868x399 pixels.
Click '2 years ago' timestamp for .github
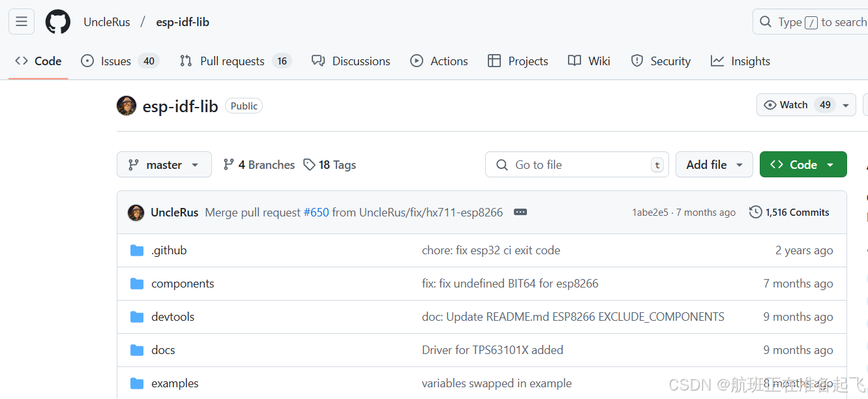[x=804, y=250]
